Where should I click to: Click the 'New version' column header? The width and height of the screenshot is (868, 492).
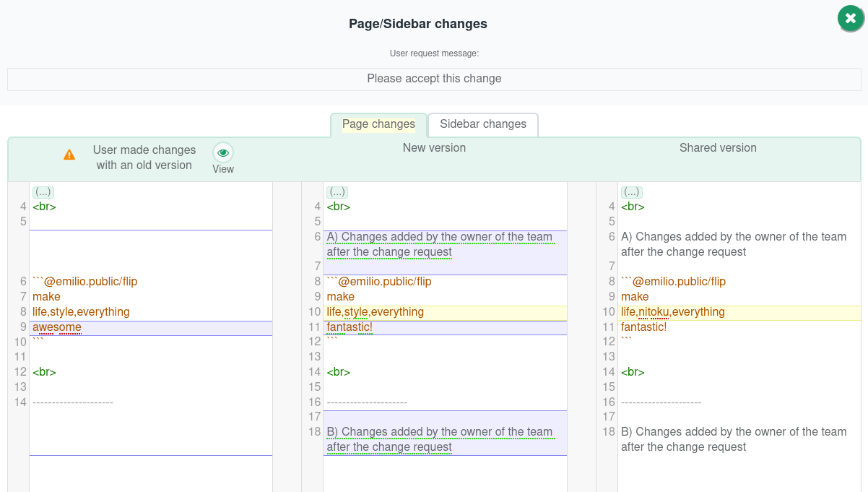434,148
